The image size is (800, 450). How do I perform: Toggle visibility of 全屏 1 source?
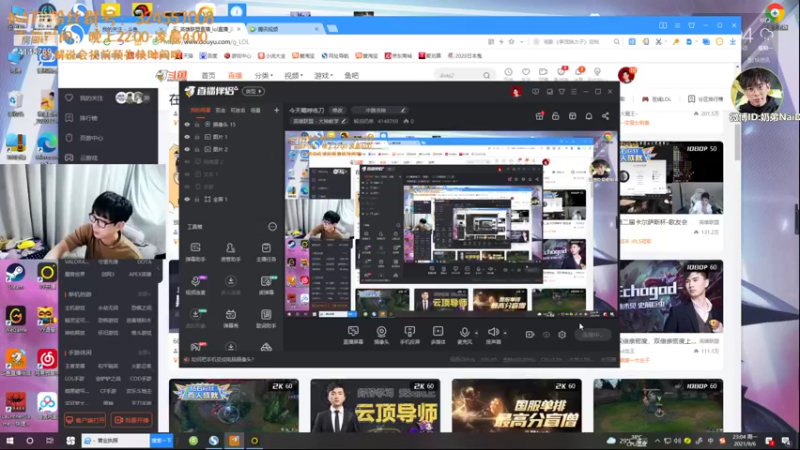(187, 199)
